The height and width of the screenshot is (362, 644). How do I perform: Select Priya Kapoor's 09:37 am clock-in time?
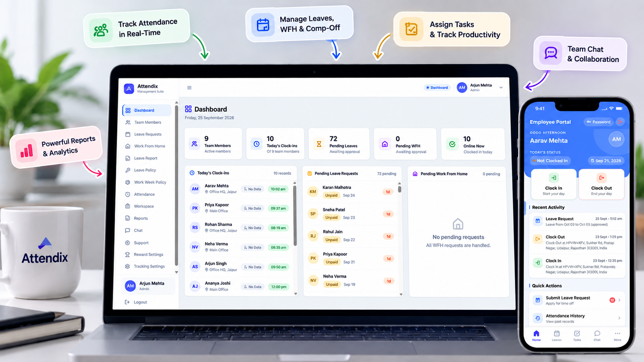click(x=278, y=208)
